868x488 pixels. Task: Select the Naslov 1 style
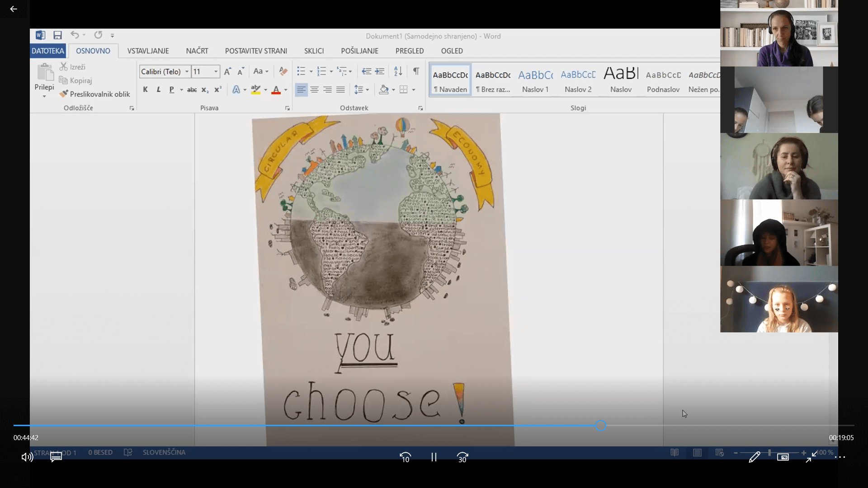coord(535,80)
